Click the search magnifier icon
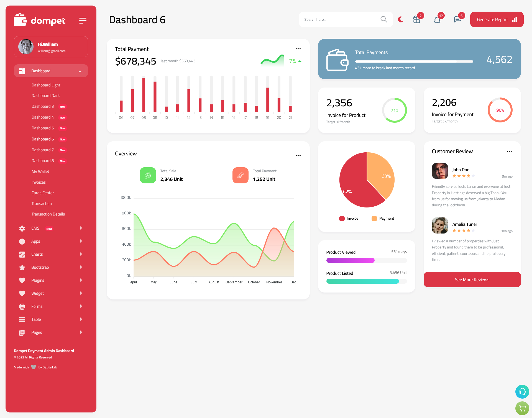The image size is (532, 418). pyautogui.click(x=384, y=19)
